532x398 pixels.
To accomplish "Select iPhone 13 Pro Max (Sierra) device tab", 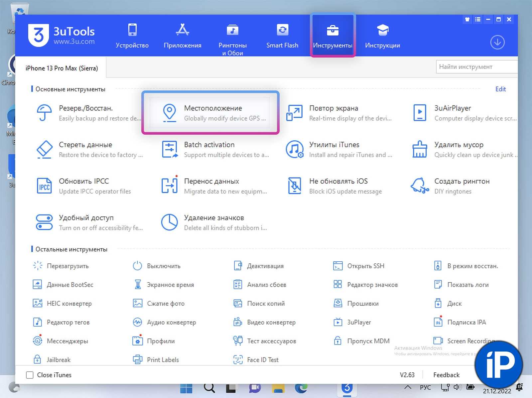I will coord(62,68).
